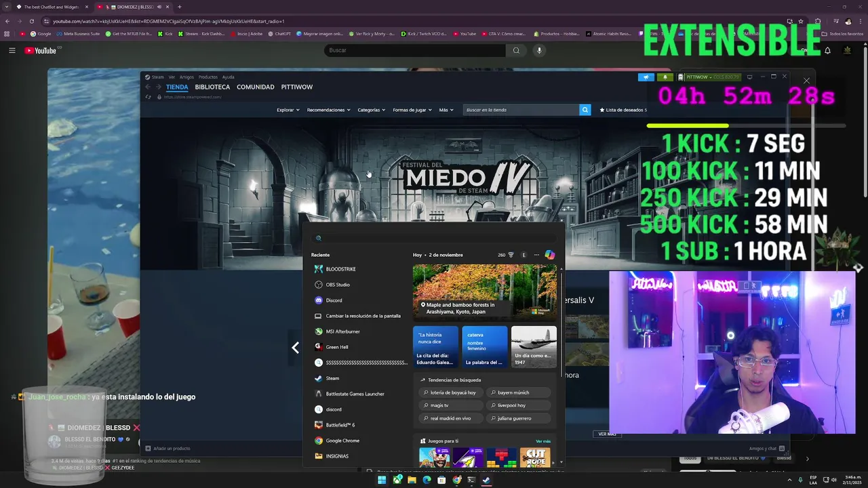The width and height of the screenshot is (868, 488).
Task: Click the Windows search input field
Action: pyautogui.click(x=434, y=238)
